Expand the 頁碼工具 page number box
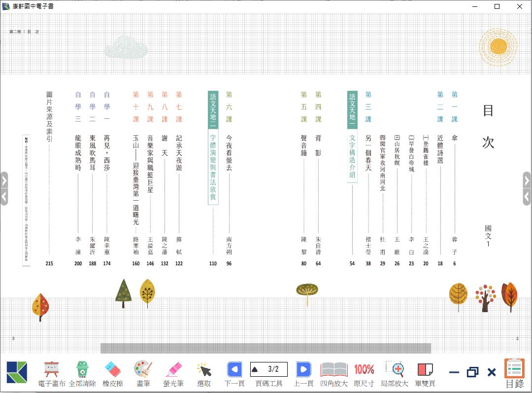The image size is (532, 393). [269, 369]
